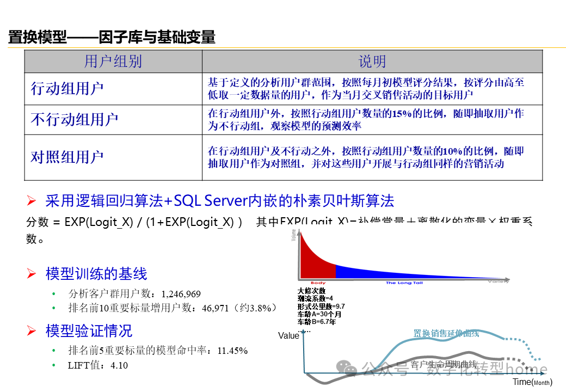Click the red arrow bullet before 模型验证情况
This screenshot has width=566, height=392.
[x=32, y=331]
